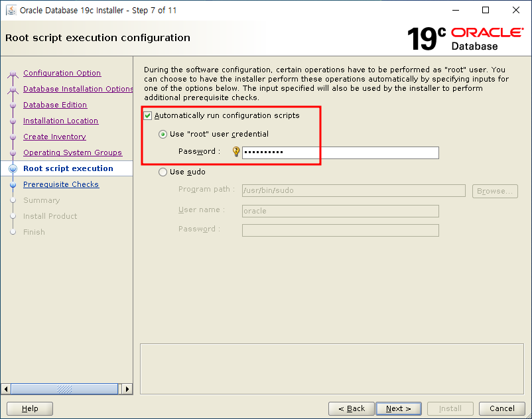Image resolution: width=532 pixels, height=419 pixels.
Task: Uncheck Automatically run configuration scripts
Action: point(147,115)
